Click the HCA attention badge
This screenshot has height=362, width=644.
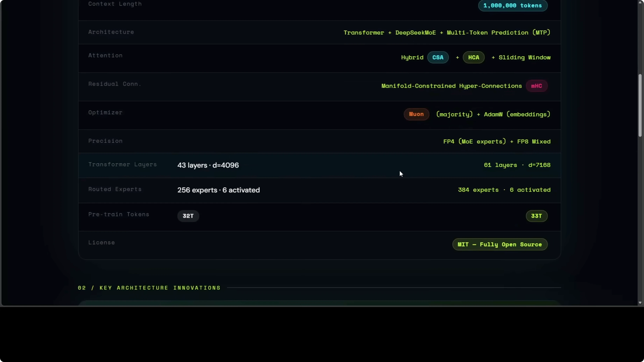click(x=474, y=58)
